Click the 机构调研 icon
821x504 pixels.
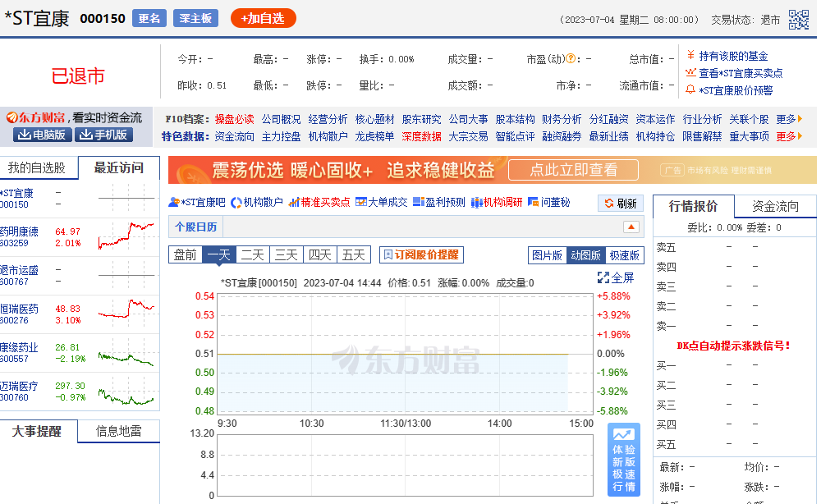tap(476, 202)
